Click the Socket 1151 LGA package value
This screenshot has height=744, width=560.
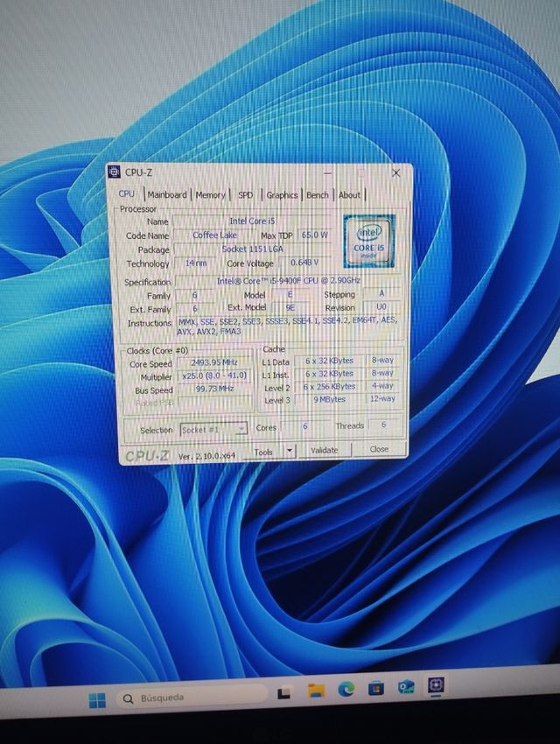pos(252,249)
